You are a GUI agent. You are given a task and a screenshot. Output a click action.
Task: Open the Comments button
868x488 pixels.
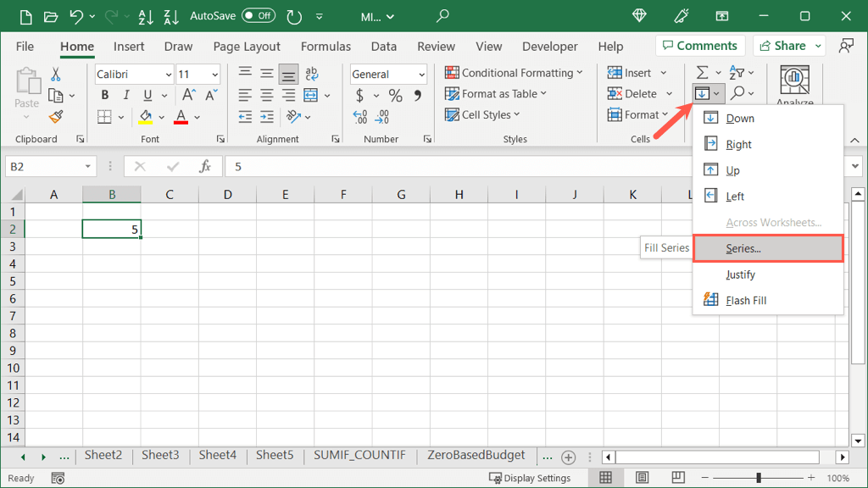click(699, 46)
